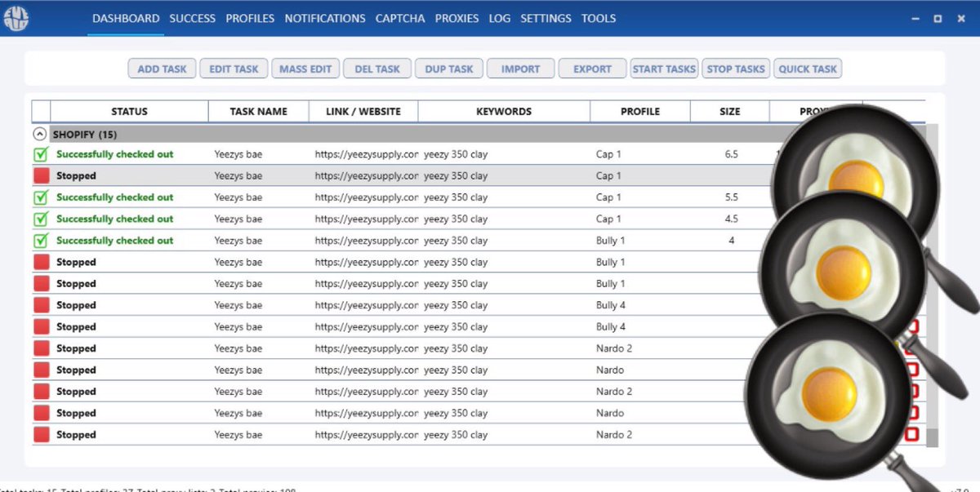
Task: Click the size value 6.5
Action: pyautogui.click(x=731, y=153)
